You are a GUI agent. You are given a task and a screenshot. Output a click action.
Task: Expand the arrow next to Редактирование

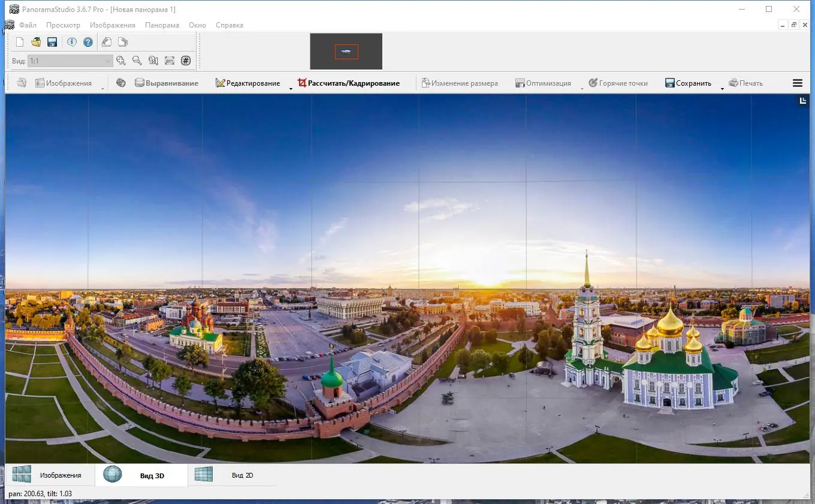pyautogui.click(x=291, y=89)
